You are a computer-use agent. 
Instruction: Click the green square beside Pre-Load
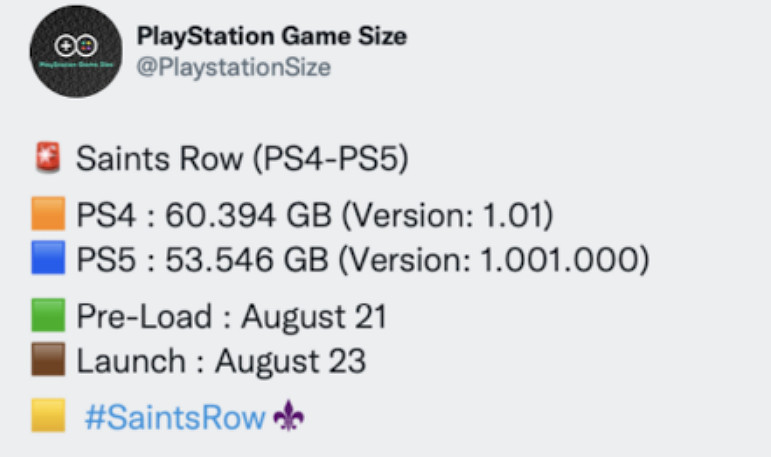(x=48, y=316)
